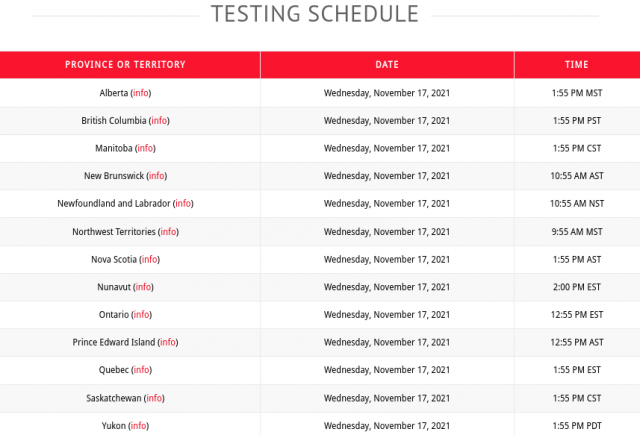Open the Quebec info link

[x=142, y=370]
